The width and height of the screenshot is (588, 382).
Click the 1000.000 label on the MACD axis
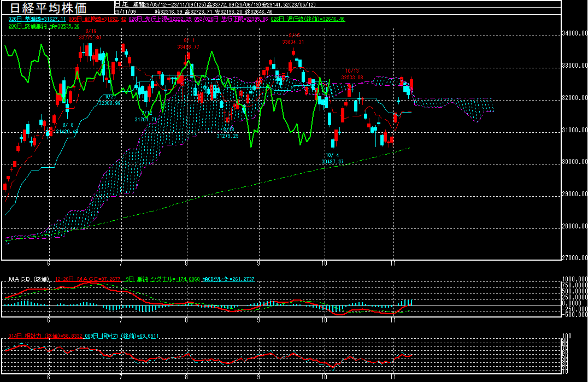point(575,279)
